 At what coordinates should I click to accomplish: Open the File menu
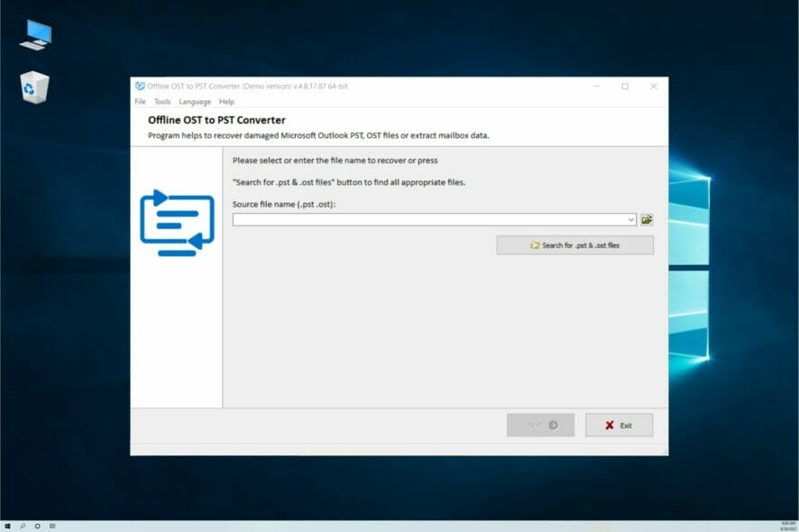click(x=140, y=102)
